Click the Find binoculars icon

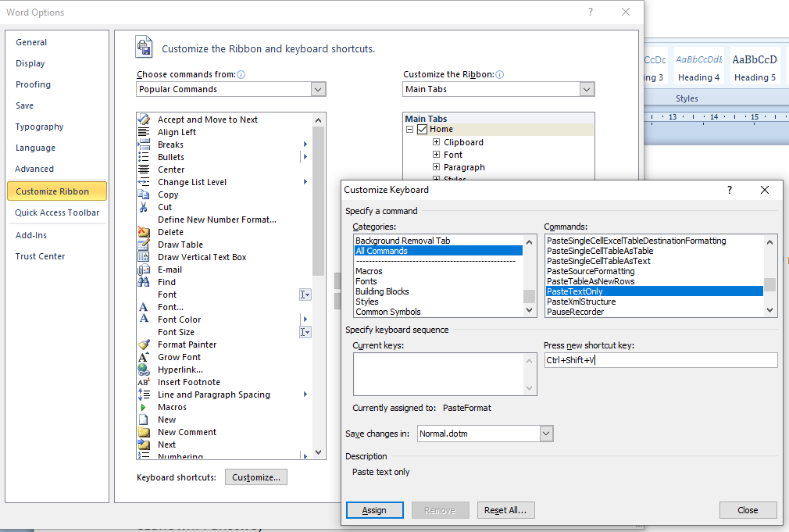click(144, 282)
